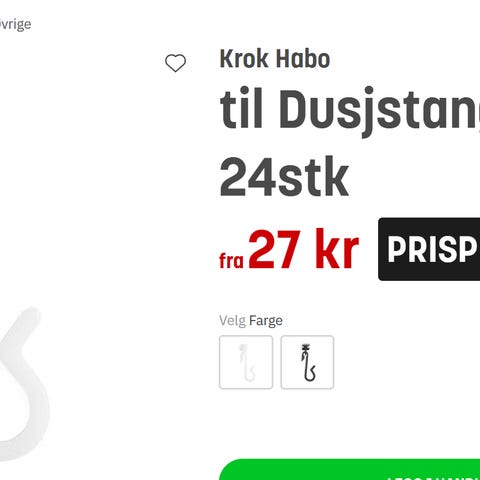Screen dimensions: 480x480
Task: Add product to favorites with heart icon
Action: point(175,63)
